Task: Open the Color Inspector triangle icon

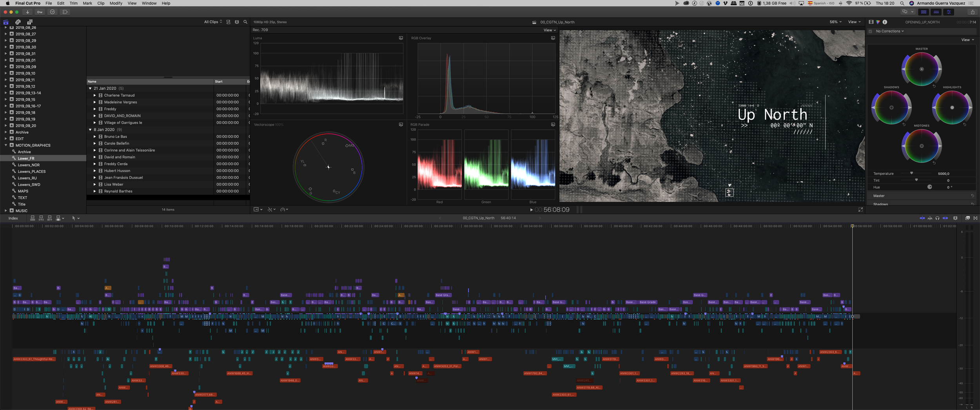Action: tap(878, 22)
